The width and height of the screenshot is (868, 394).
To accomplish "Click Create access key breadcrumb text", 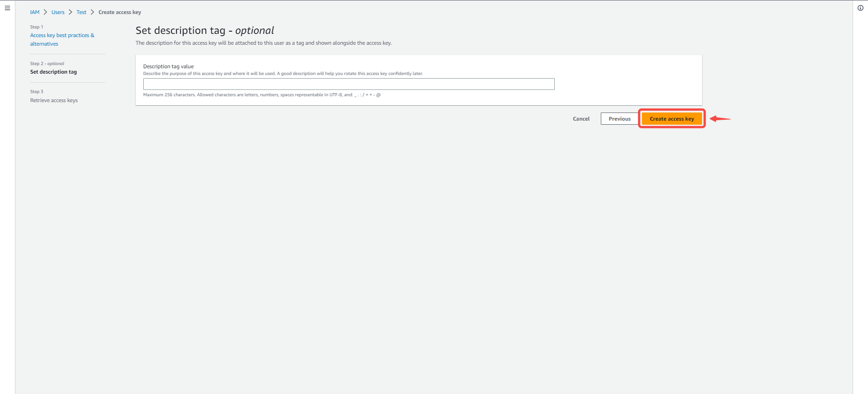I will click(x=120, y=12).
